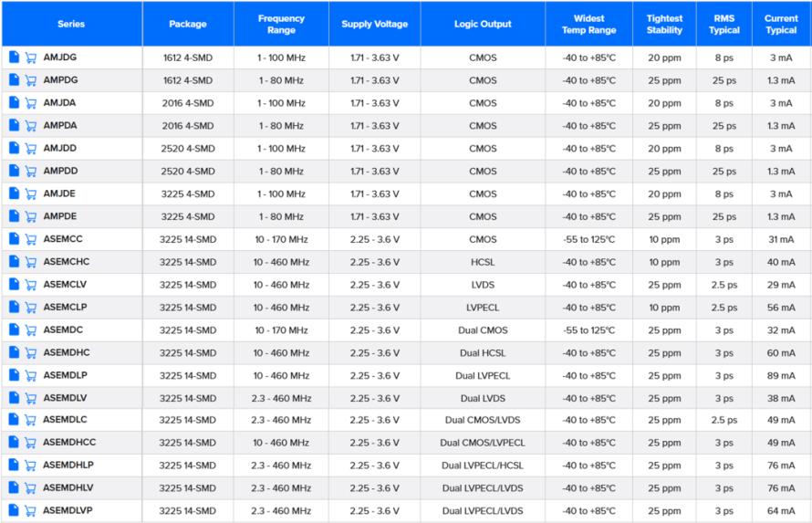Click the cart icon for ASEMDLP

[30, 375]
